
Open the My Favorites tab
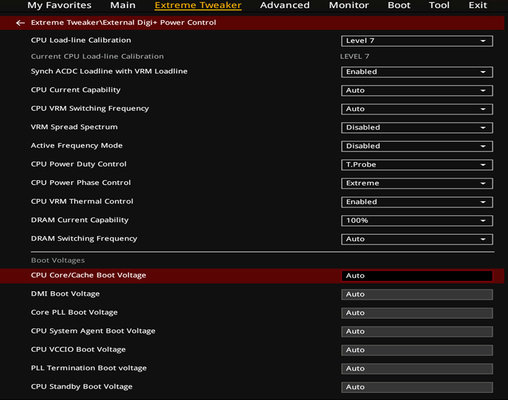pyautogui.click(x=59, y=5)
